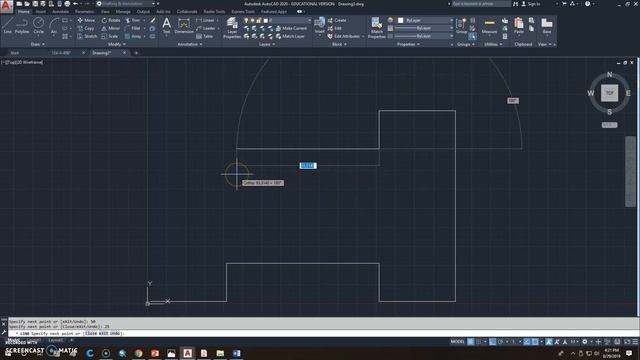This screenshot has height=360, width=640.
Task: Select the Line tool
Action: click(8, 25)
